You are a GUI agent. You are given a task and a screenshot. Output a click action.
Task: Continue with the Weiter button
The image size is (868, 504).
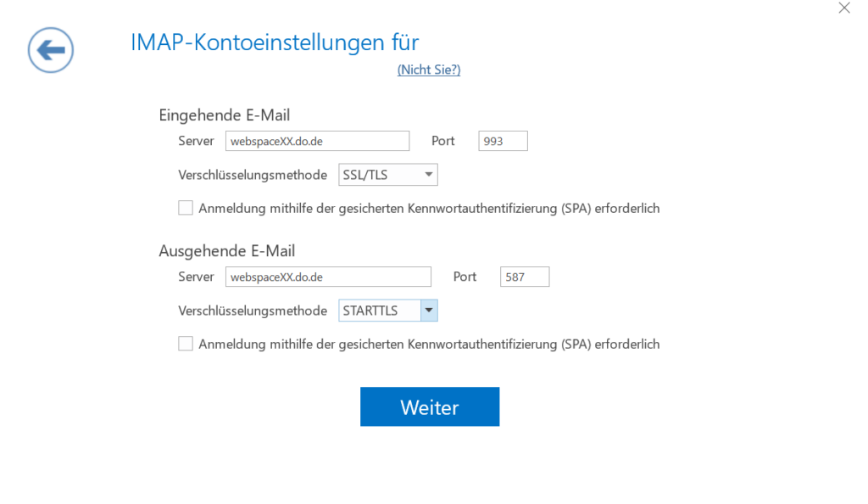tap(430, 406)
